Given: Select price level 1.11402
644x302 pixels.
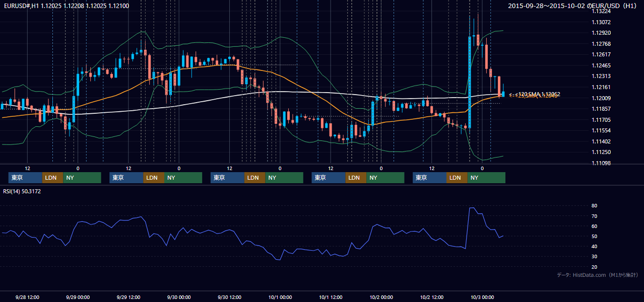Looking at the screenshot, I should click(x=601, y=141).
